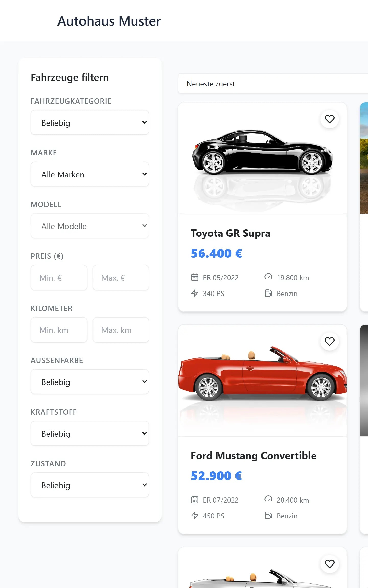Click the speedometer icon beside 19.800 km
The width and height of the screenshot is (368, 588).
coord(268,277)
